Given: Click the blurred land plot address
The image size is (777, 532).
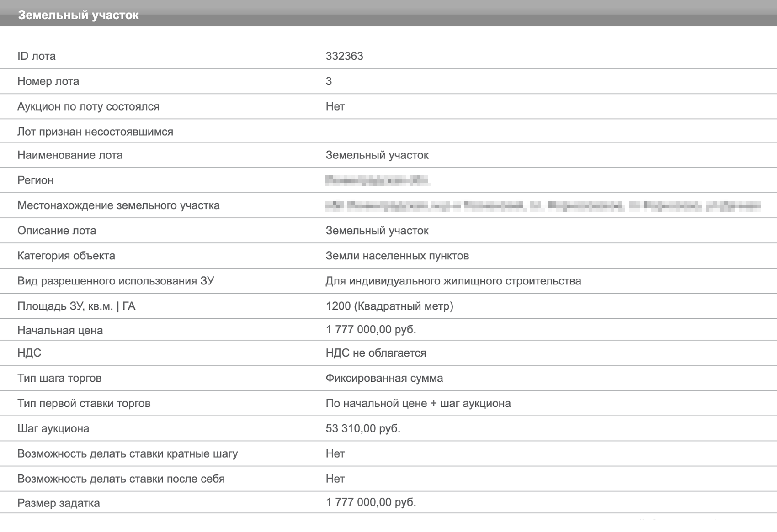Looking at the screenshot, I should (x=543, y=206).
